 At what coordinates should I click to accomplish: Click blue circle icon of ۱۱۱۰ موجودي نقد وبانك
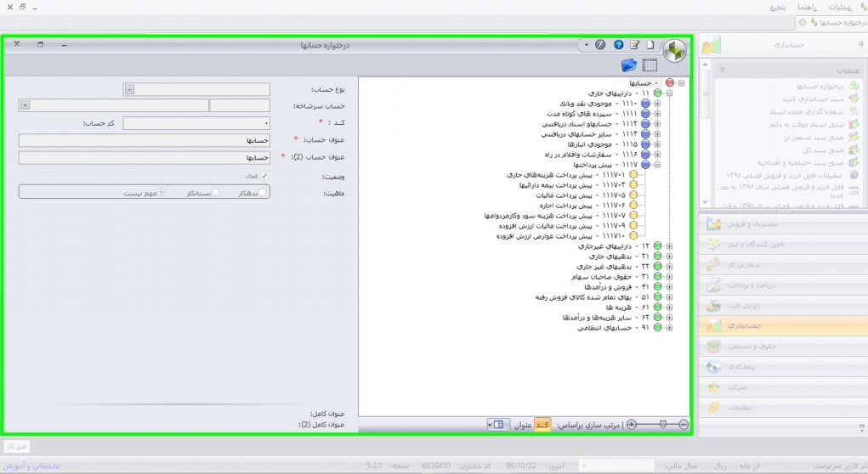(x=645, y=104)
